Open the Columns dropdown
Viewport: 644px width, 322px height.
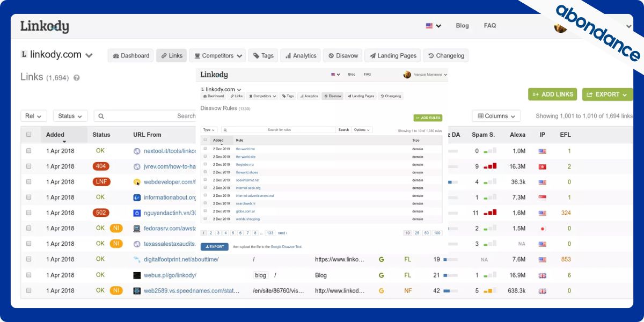(x=496, y=116)
